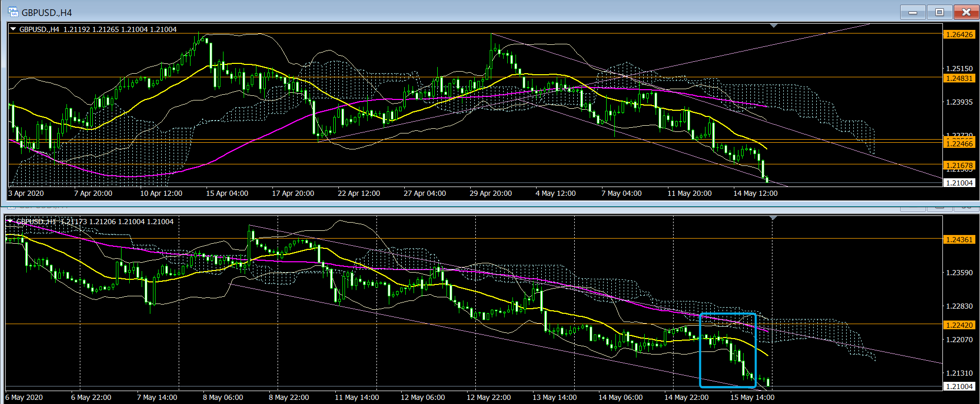
Task: Click the 14 May 12:00 time label
Action: coord(755,193)
